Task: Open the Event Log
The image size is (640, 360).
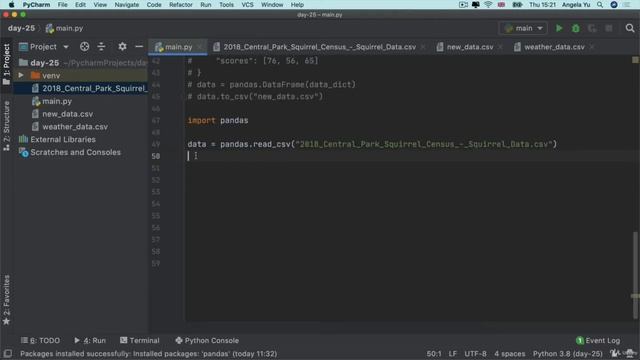Action: [x=598, y=340]
